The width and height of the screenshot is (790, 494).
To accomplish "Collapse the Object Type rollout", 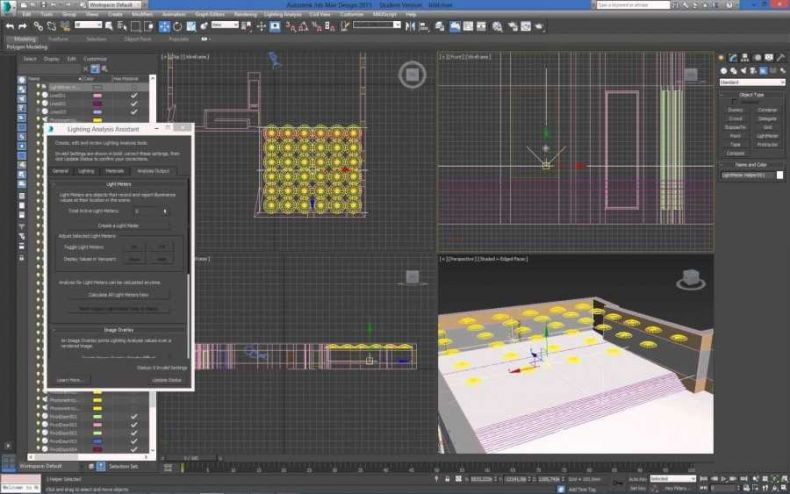I will (x=751, y=94).
